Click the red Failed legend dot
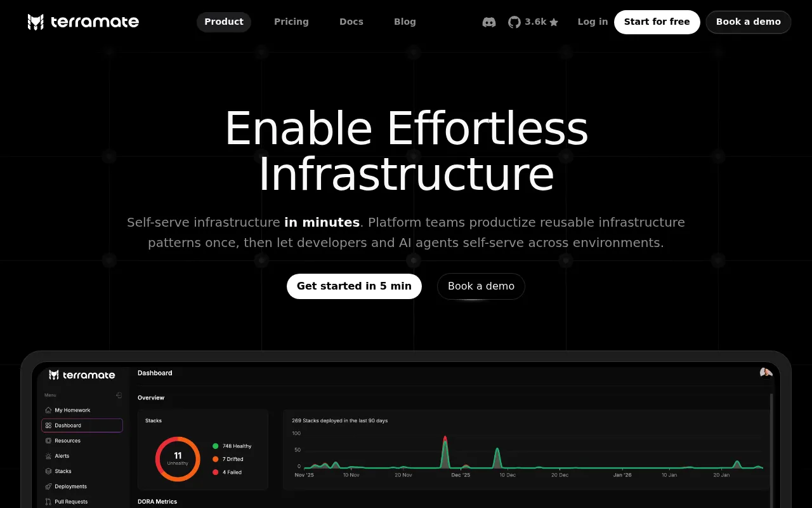The height and width of the screenshot is (508, 812). coord(216,472)
